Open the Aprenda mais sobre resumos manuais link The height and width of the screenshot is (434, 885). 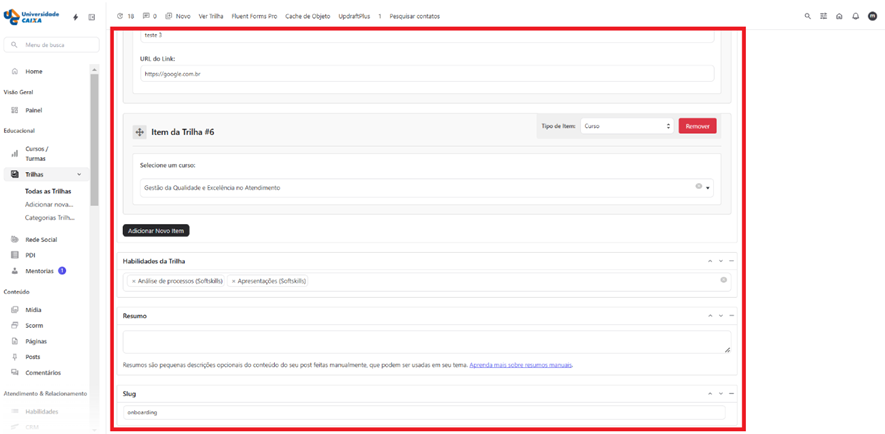pos(520,365)
